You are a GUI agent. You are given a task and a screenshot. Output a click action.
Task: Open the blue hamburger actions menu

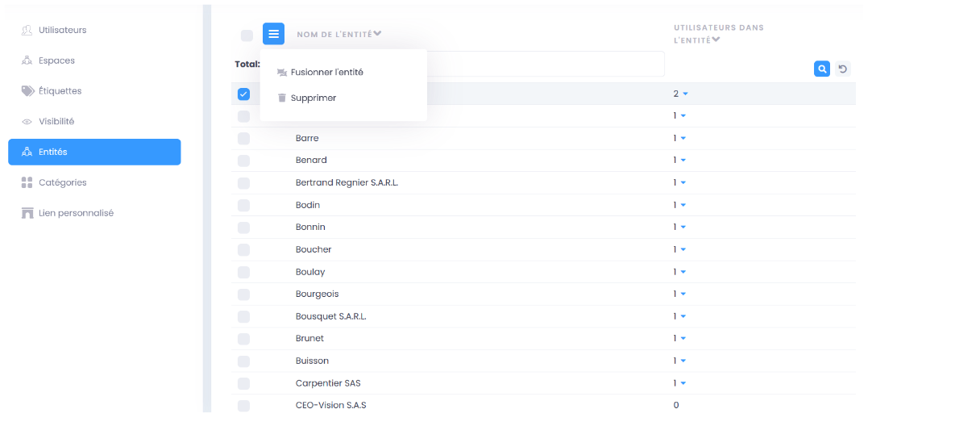274,34
